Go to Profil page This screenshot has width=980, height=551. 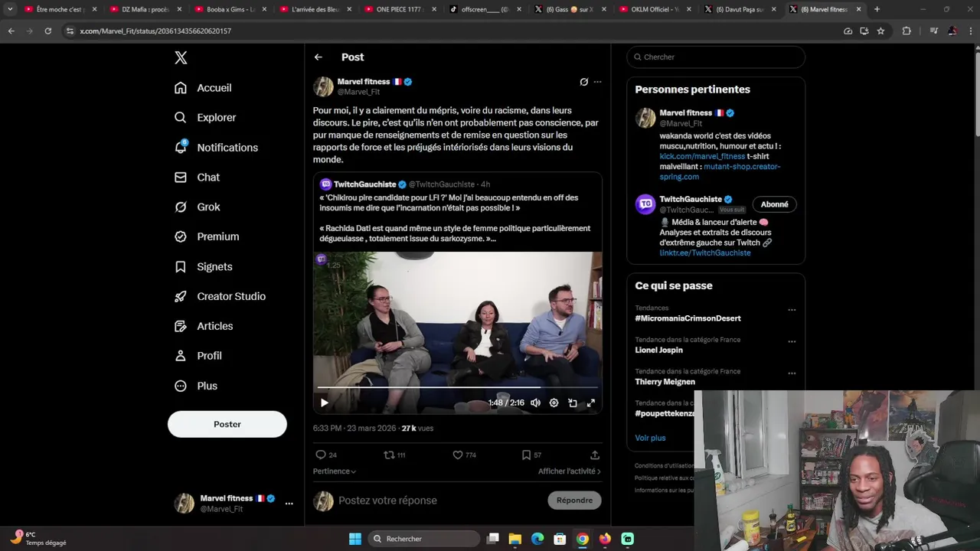click(198, 357)
